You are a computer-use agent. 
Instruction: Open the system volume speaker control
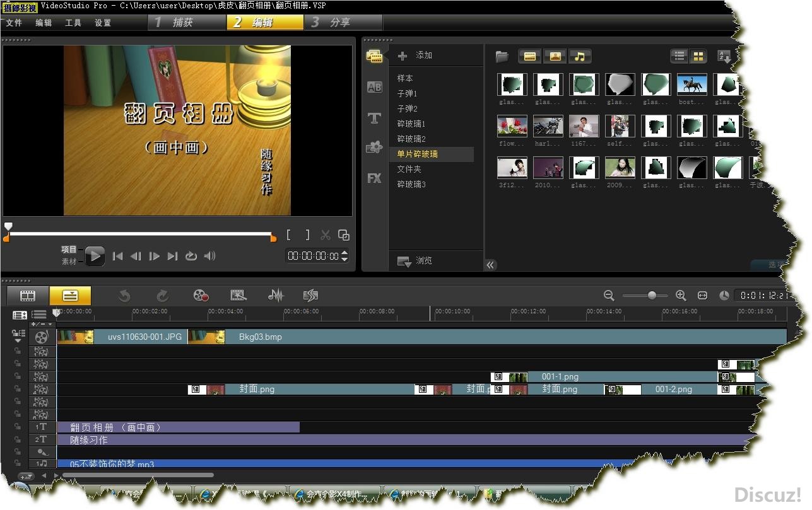coord(210,256)
